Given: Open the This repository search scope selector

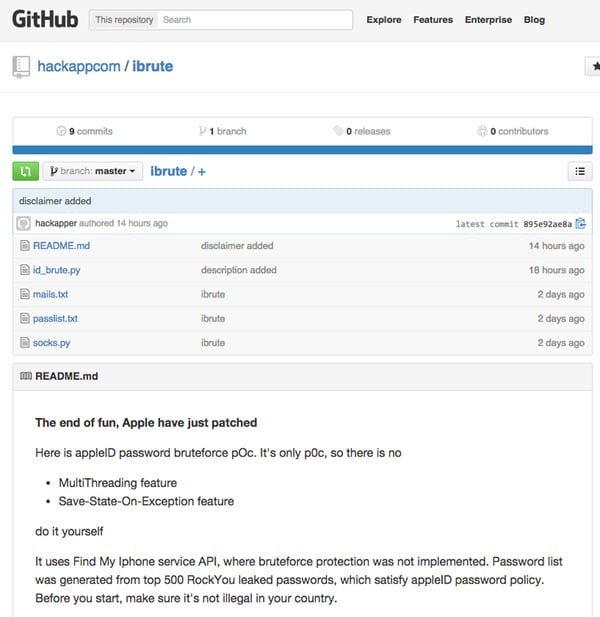Looking at the screenshot, I should click(123, 19).
